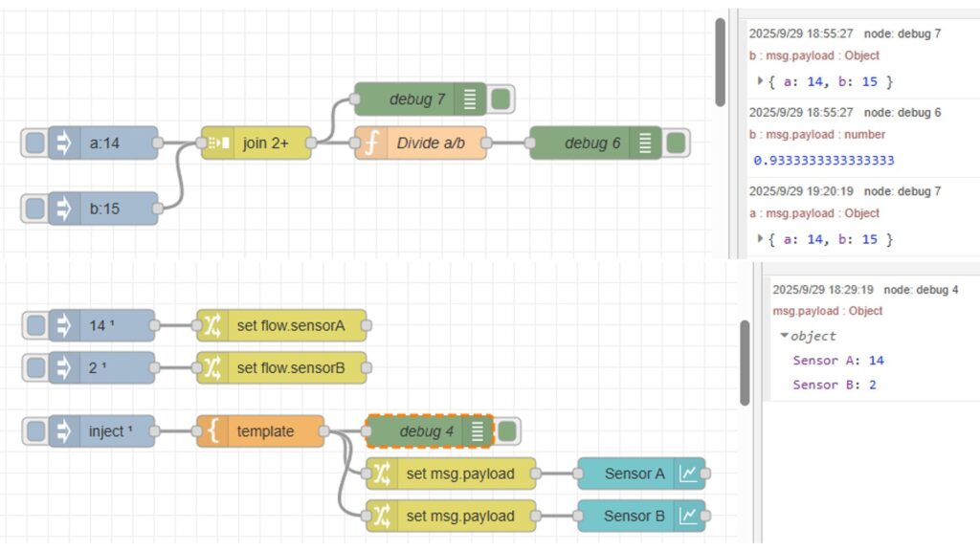The height and width of the screenshot is (551, 980).
Task: Click the "node: debug 4" link in debug panel
Action: [x=921, y=289]
